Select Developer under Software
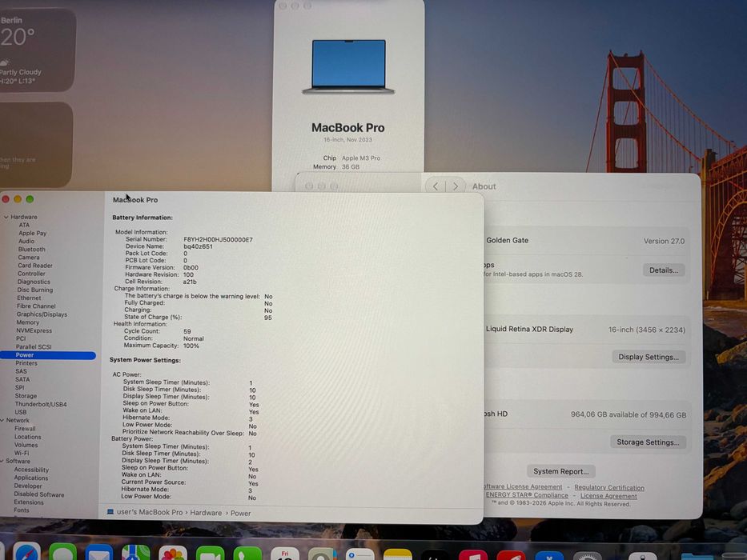The image size is (747, 560). coord(28,486)
